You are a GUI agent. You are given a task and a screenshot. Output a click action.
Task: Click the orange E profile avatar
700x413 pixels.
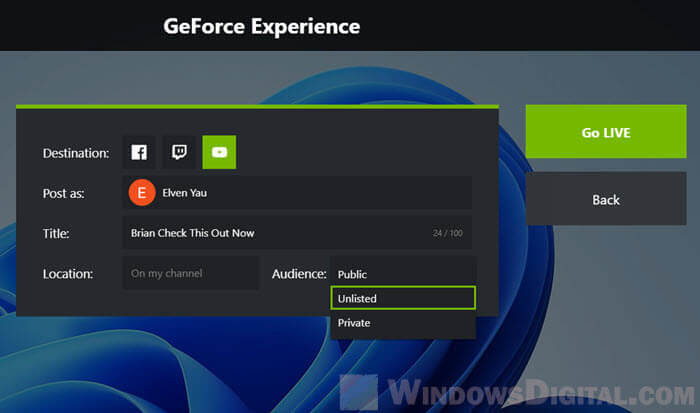tap(142, 192)
